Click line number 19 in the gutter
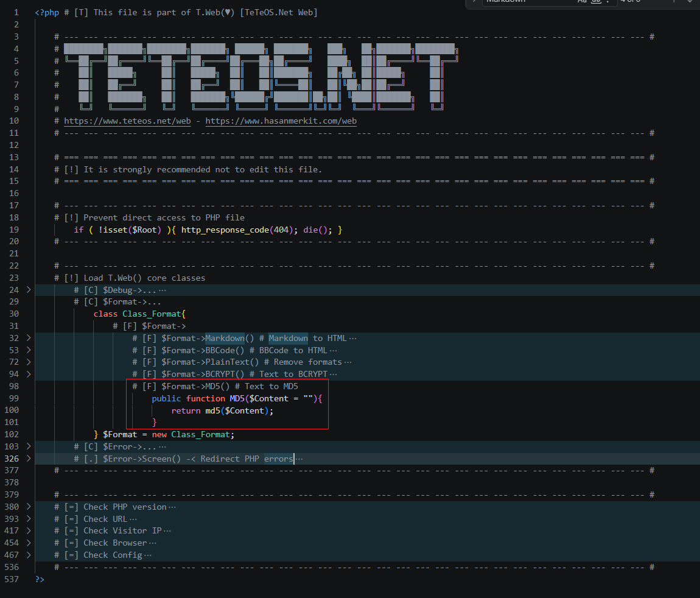Image resolution: width=700 pixels, height=598 pixels. click(x=14, y=230)
